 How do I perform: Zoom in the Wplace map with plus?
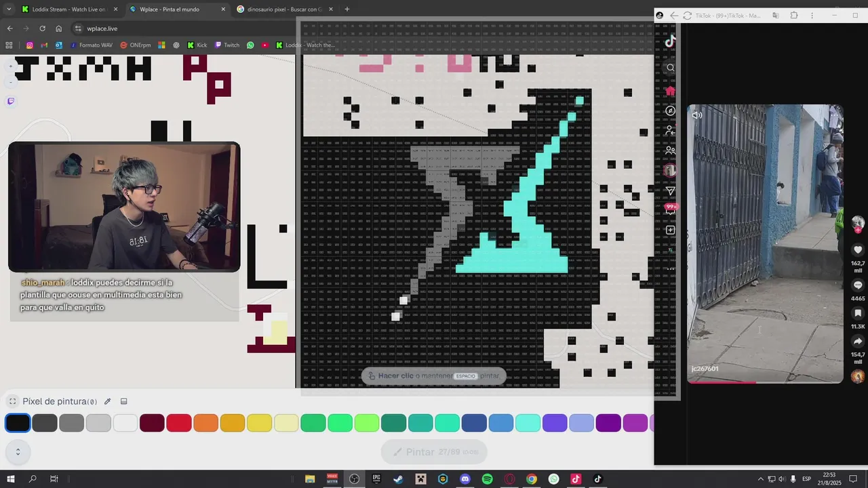pos(10,66)
